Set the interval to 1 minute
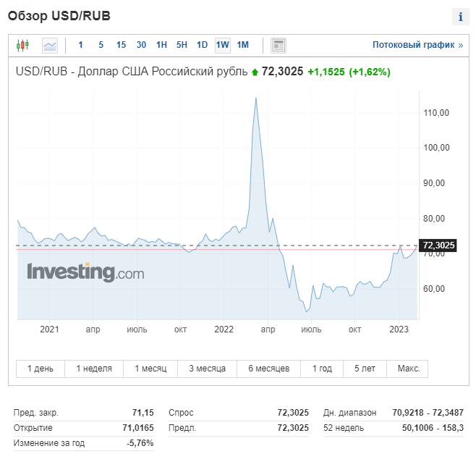This screenshot has height=462, width=476. 80,45
